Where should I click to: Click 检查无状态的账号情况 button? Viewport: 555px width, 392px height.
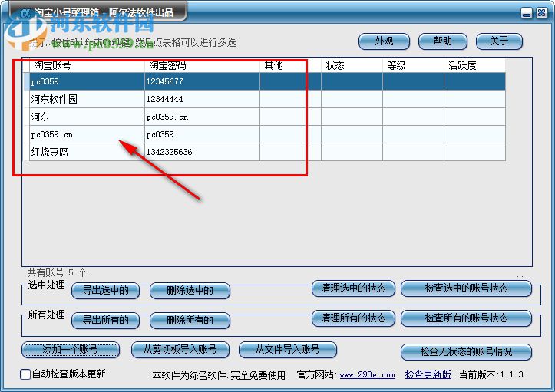click(x=466, y=351)
